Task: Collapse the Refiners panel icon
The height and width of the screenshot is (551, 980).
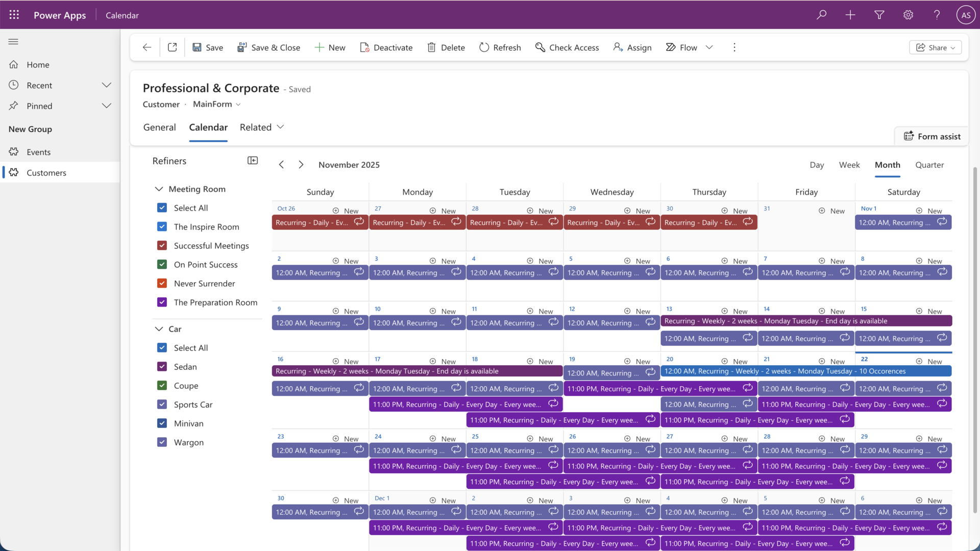Action: click(252, 161)
